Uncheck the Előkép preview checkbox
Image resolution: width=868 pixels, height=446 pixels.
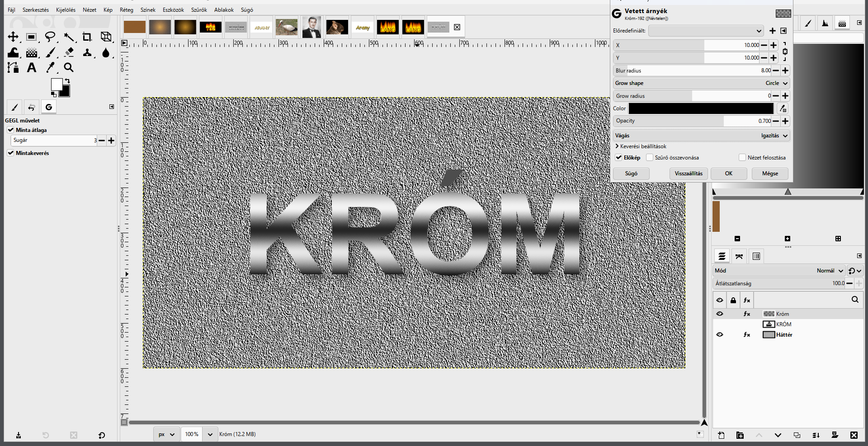[x=618, y=157]
